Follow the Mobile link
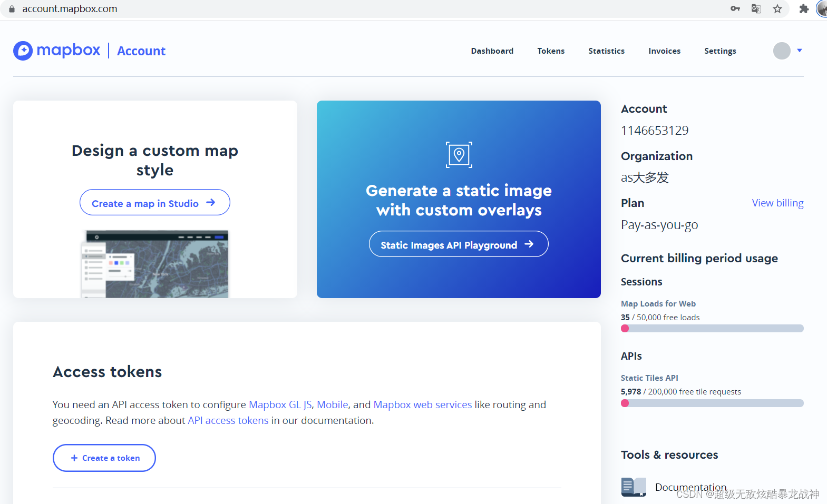The image size is (827, 504). click(333, 404)
